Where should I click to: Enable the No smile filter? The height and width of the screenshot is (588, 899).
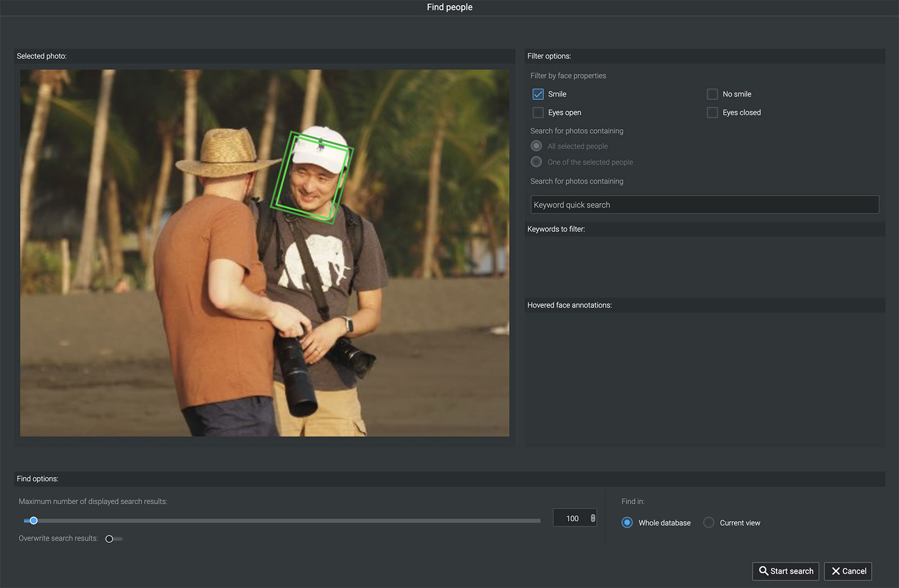pos(712,94)
